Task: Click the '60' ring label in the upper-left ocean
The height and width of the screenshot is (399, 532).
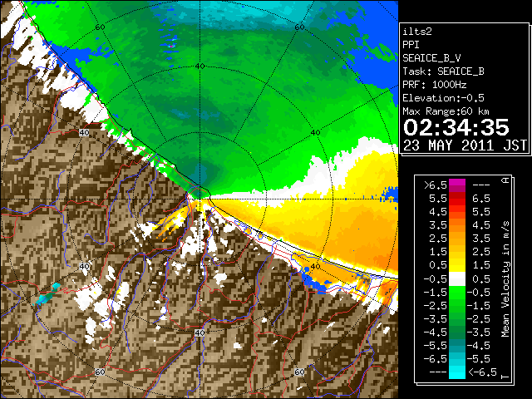Action: coord(100,27)
